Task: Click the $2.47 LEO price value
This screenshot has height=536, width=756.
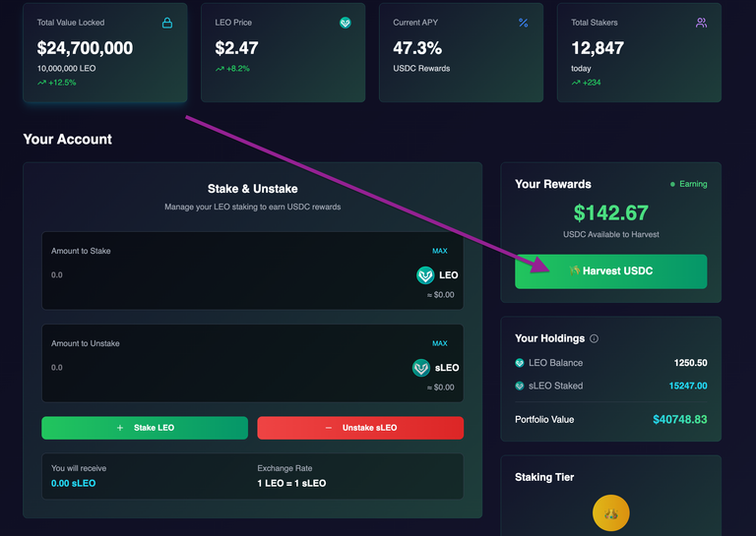Action: [x=236, y=48]
